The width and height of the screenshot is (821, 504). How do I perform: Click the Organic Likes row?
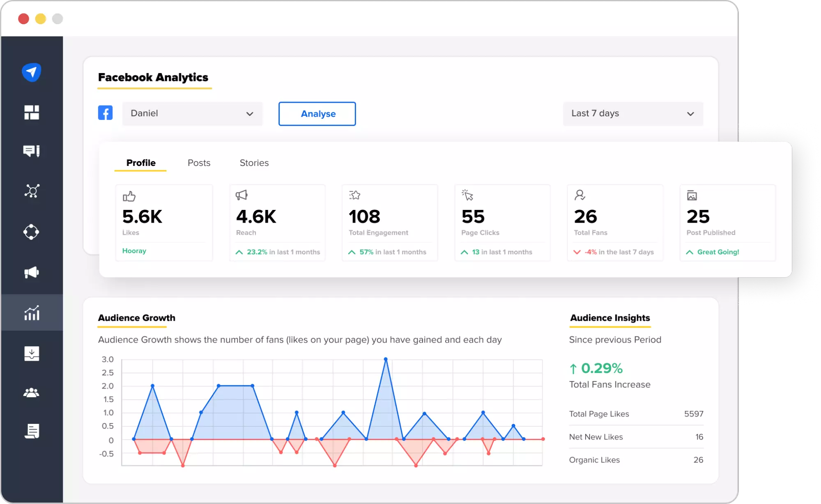636,460
